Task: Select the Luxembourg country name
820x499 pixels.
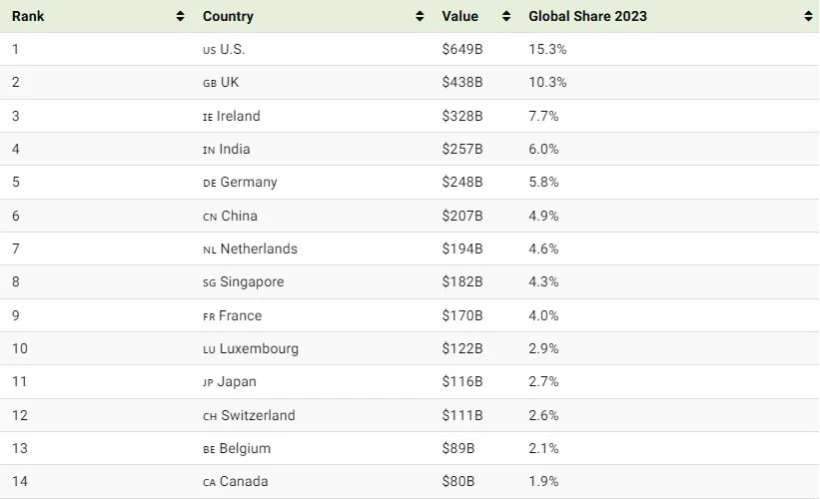Action: [259, 349]
